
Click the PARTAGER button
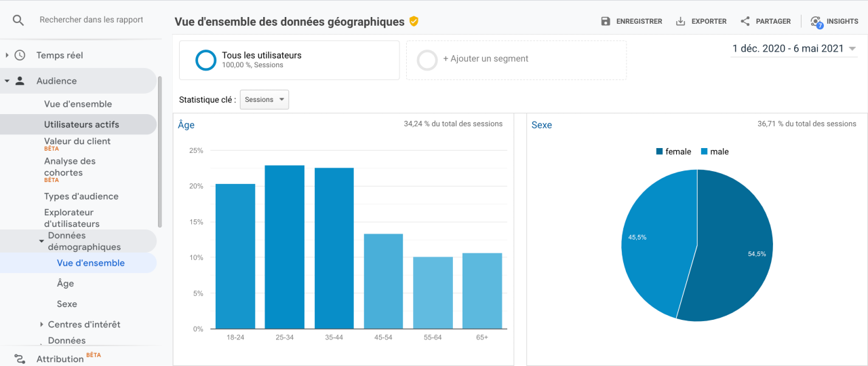click(x=766, y=21)
